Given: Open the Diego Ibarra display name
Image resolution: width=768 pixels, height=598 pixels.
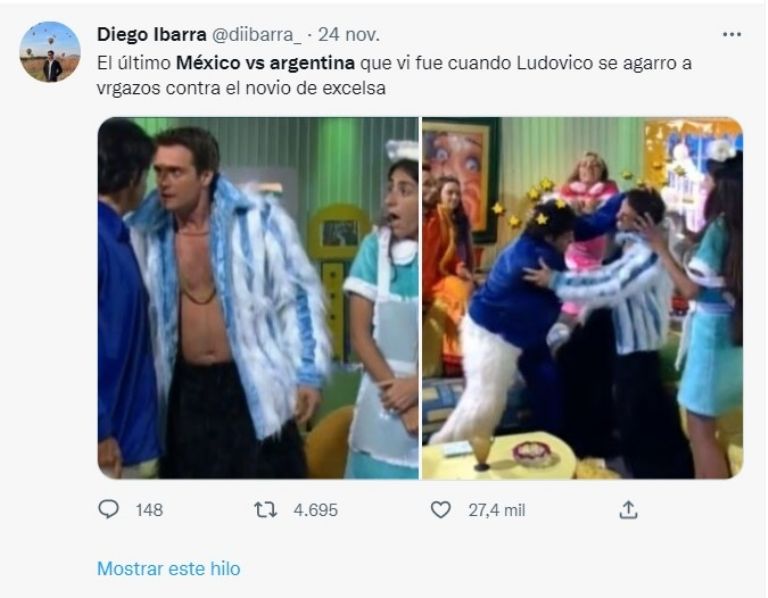Looking at the screenshot, I should (x=151, y=35).
